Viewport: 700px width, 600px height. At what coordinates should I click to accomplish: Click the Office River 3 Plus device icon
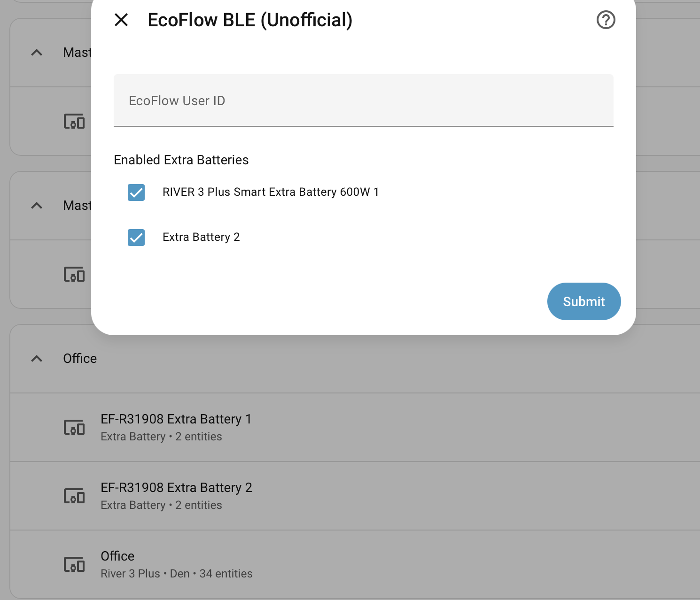(x=74, y=565)
